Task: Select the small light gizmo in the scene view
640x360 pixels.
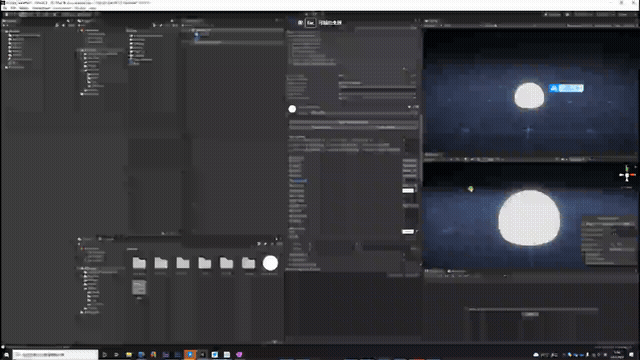Action: tap(471, 189)
